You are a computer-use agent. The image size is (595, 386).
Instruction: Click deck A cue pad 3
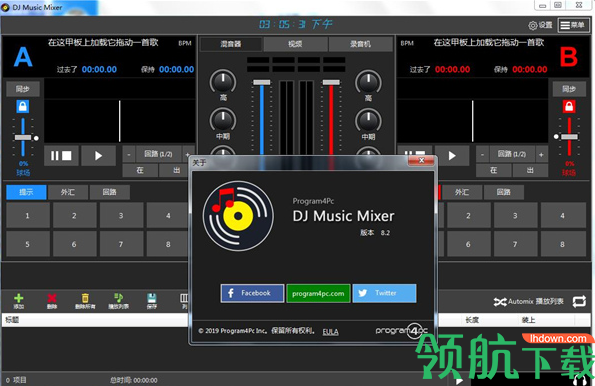click(121, 216)
